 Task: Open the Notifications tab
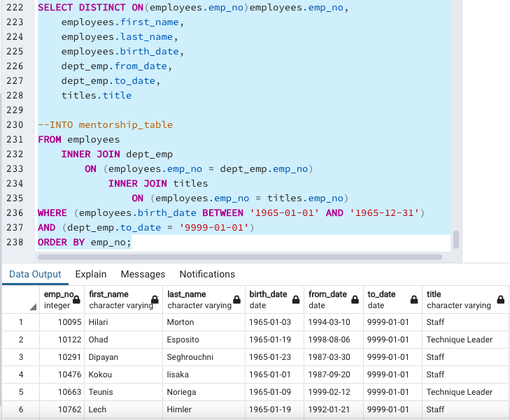pyautogui.click(x=207, y=274)
